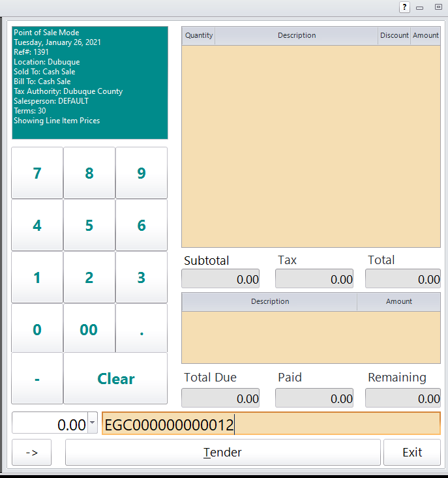Image resolution: width=448 pixels, height=478 pixels.
Task: Click into the 0.00 quantity input field
Action: (x=50, y=423)
